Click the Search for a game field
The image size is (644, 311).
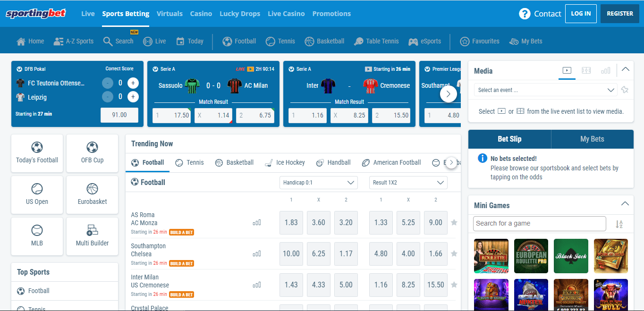click(540, 224)
